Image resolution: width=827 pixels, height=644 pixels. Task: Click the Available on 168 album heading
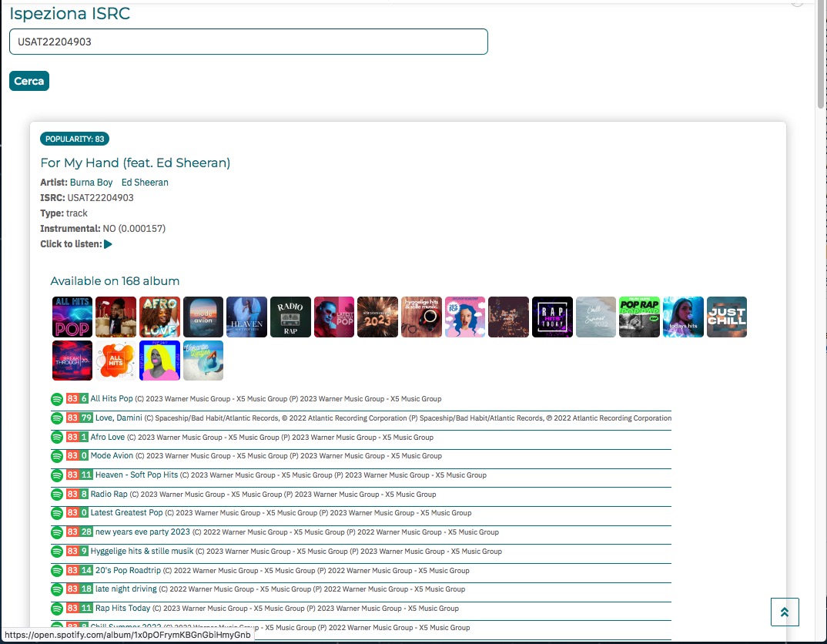click(115, 281)
